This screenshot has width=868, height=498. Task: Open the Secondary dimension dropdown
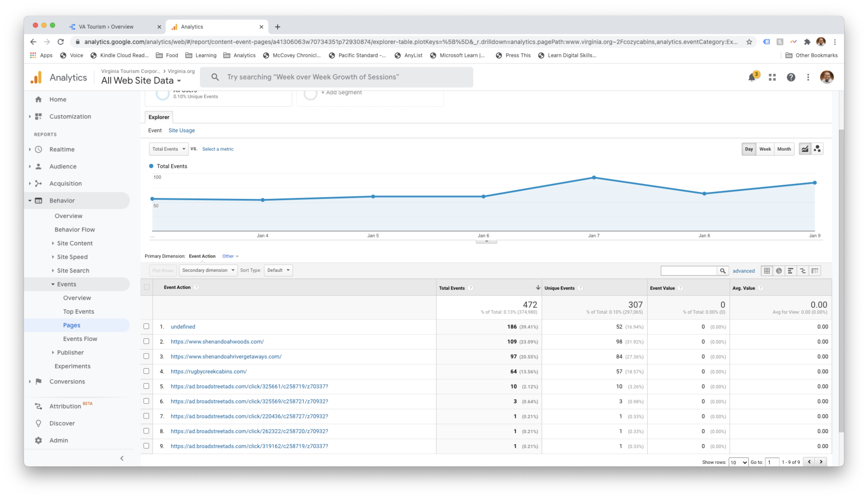tap(208, 270)
